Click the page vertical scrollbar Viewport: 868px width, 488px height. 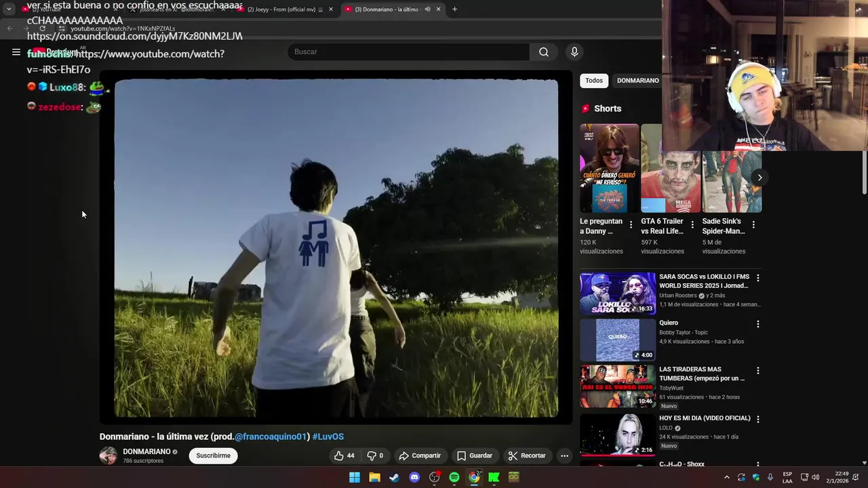(864, 173)
